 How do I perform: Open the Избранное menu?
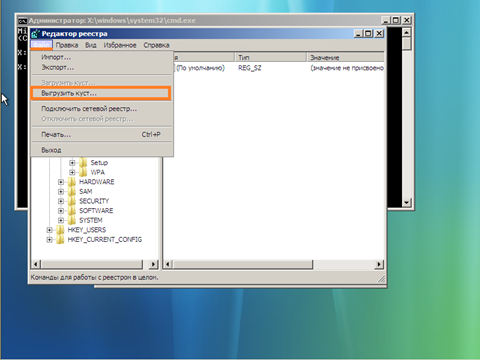[x=120, y=45]
